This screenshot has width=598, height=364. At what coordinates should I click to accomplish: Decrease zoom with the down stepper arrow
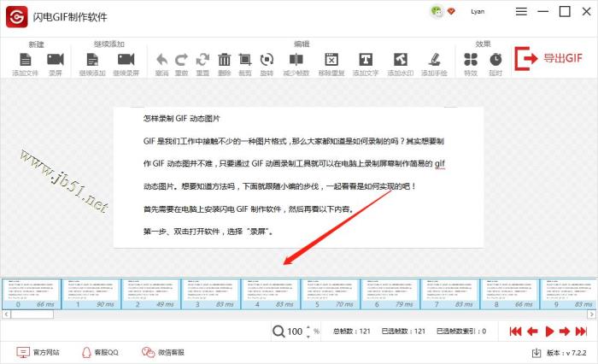coord(308,336)
